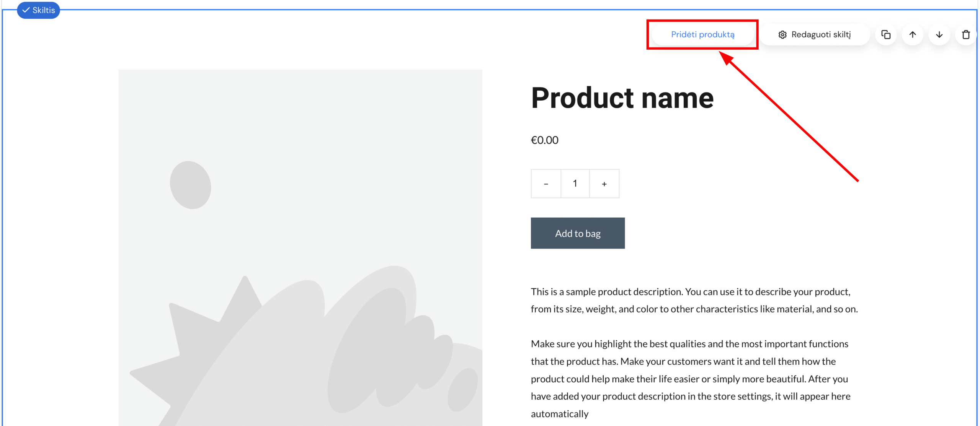Duplicate the section with the copy icon

[886, 34]
